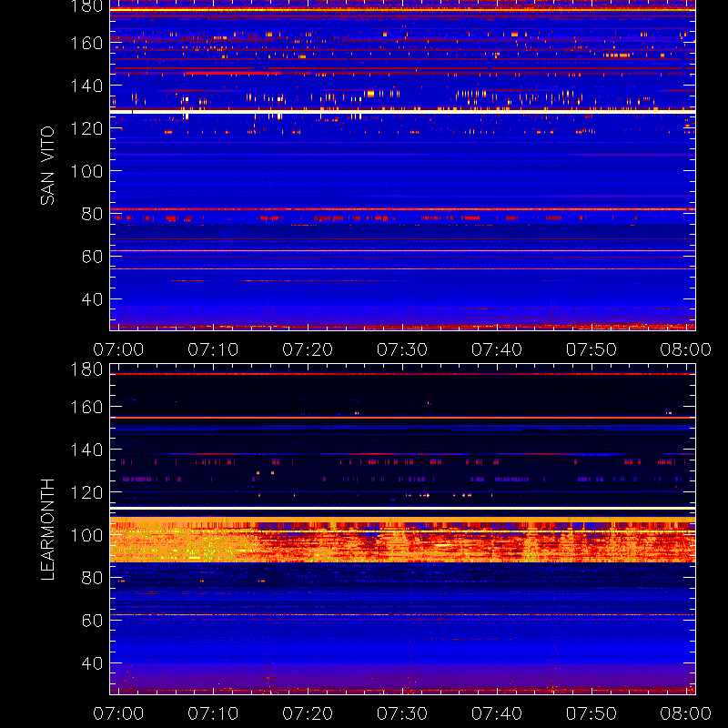Image resolution: width=728 pixels, height=728 pixels.
Task: Select the 80 tick label on San Vito axis
Action: (x=92, y=214)
